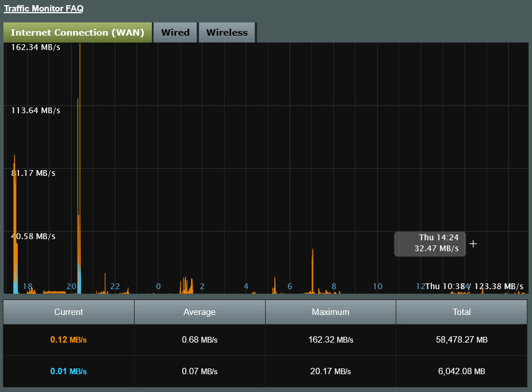Select the orange 0.12 MB/s current value

68,340
